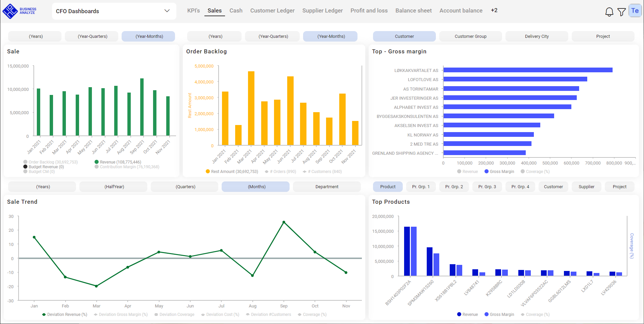
Task: Expand the +2 overflow menu
Action: click(x=494, y=10)
